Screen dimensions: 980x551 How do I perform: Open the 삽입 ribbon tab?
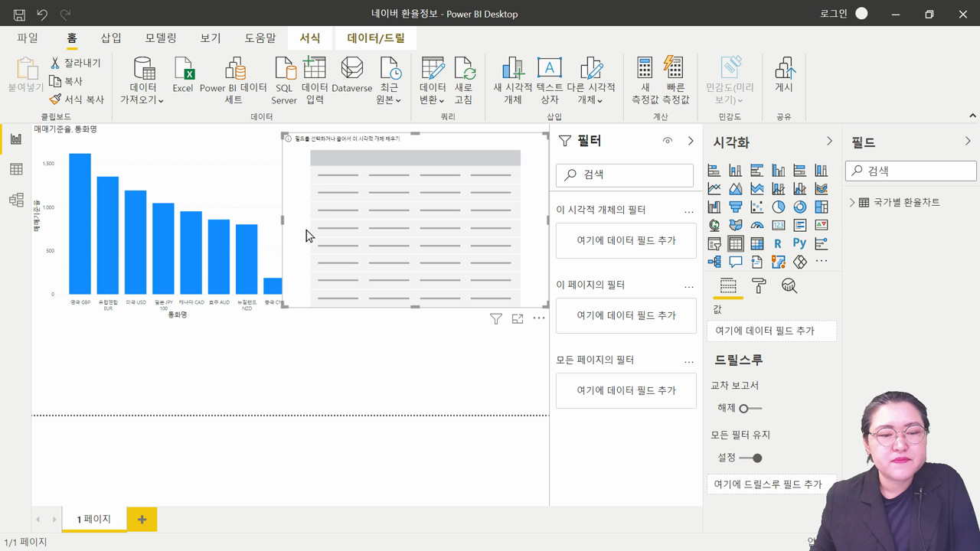(x=111, y=37)
